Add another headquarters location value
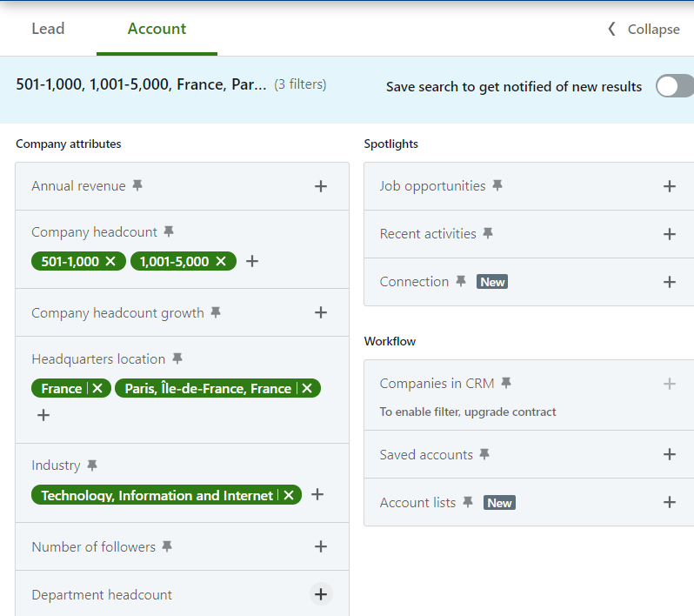Screen dimensions: 694x616 [43, 416]
